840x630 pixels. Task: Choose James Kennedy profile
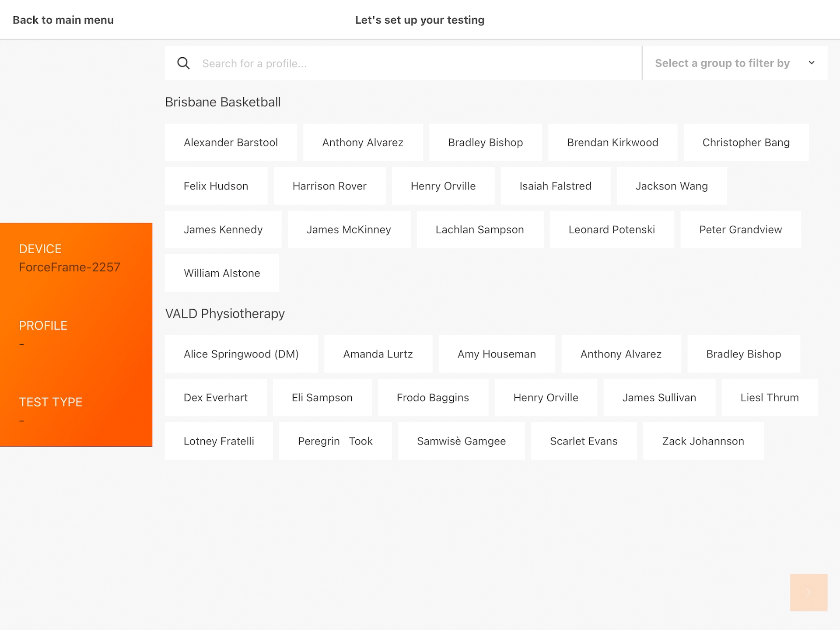click(x=223, y=230)
